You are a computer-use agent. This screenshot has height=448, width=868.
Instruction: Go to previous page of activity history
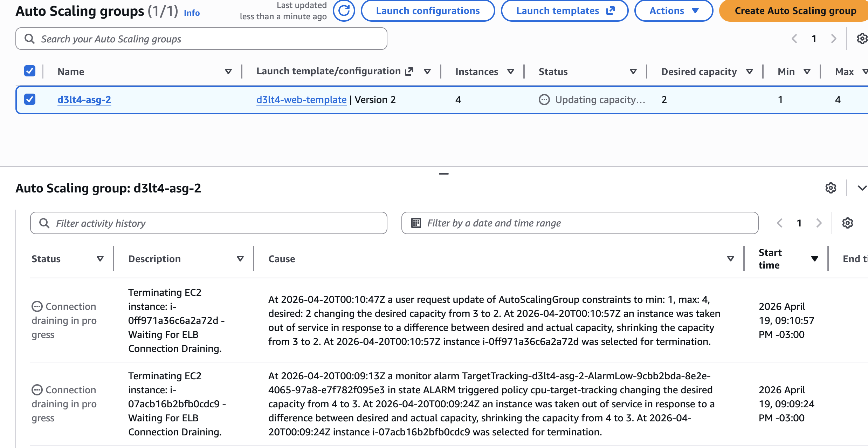(x=780, y=223)
